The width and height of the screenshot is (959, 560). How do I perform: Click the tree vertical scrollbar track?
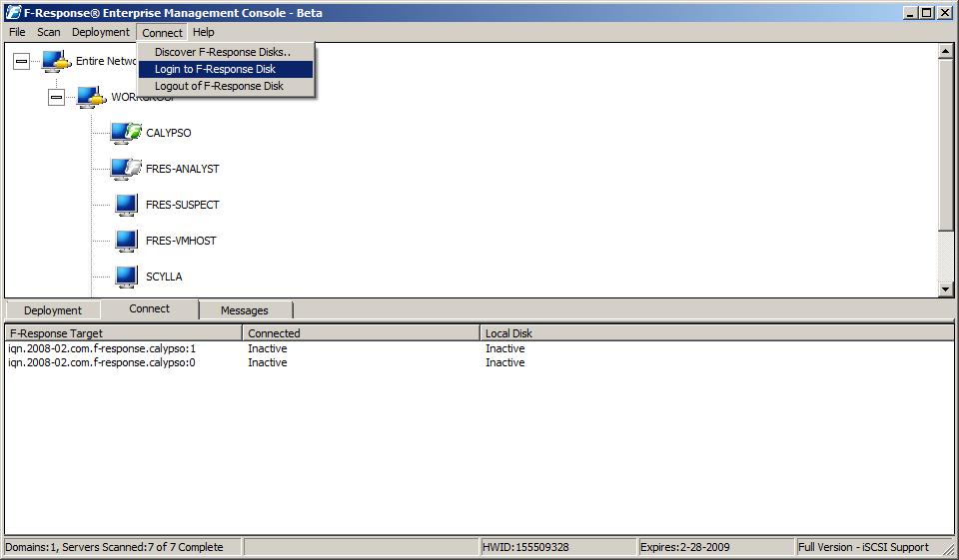[946, 257]
